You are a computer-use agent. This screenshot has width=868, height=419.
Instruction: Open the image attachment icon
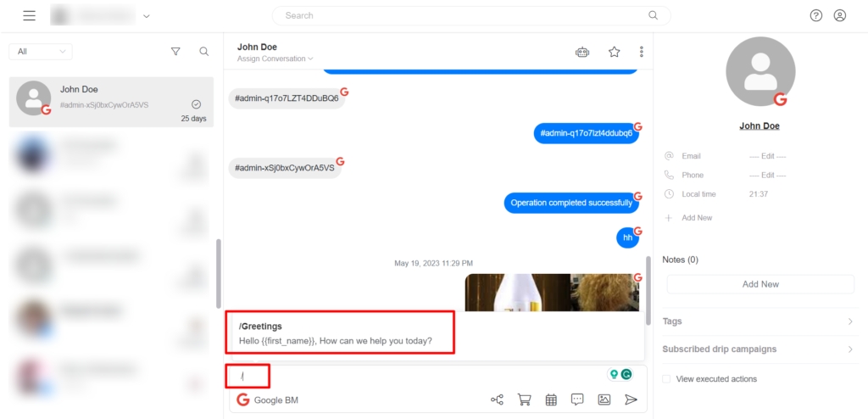(604, 399)
